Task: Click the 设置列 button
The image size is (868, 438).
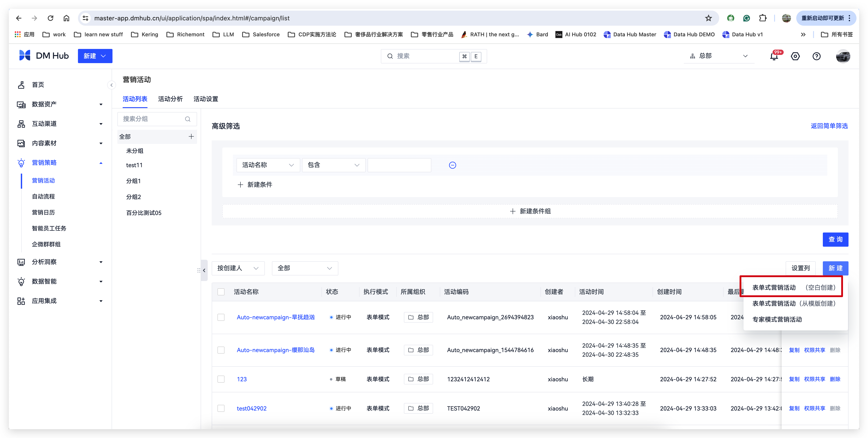Action: pos(800,269)
